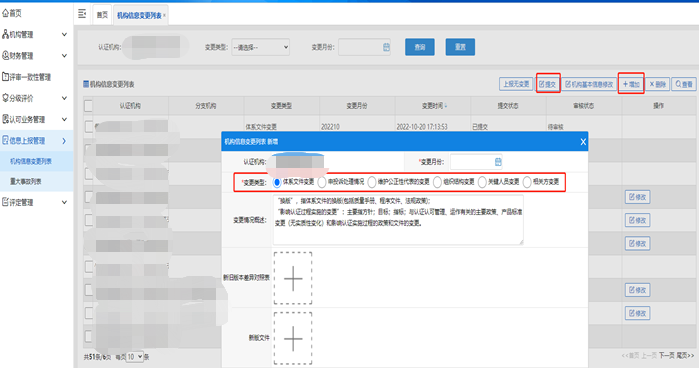Select the 相关方变更 radio button
The height and width of the screenshot is (368, 699).
pyautogui.click(x=527, y=182)
